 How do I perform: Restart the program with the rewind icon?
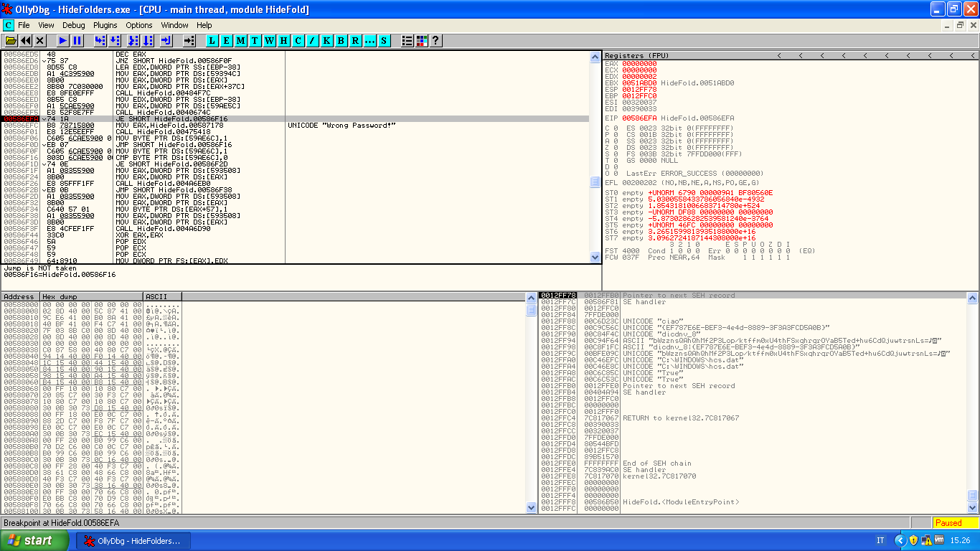(26, 41)
